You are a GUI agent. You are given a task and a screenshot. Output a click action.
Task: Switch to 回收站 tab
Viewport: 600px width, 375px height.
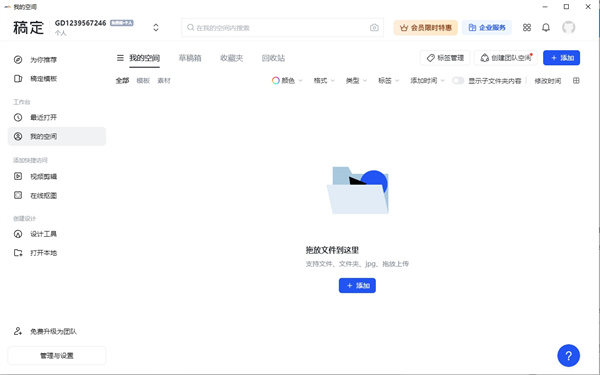tap(273, 58)
